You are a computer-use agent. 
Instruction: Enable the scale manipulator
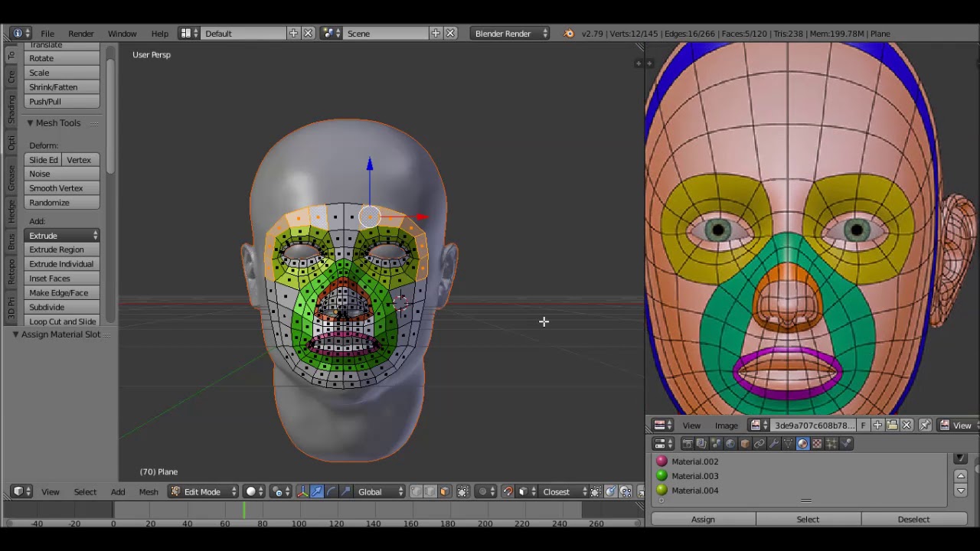(x=345, y=492)
